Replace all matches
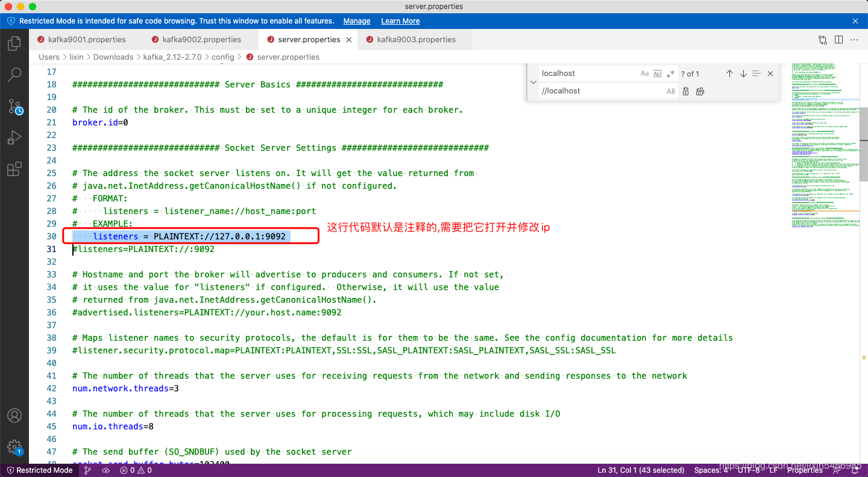 [x=700, y=91]
